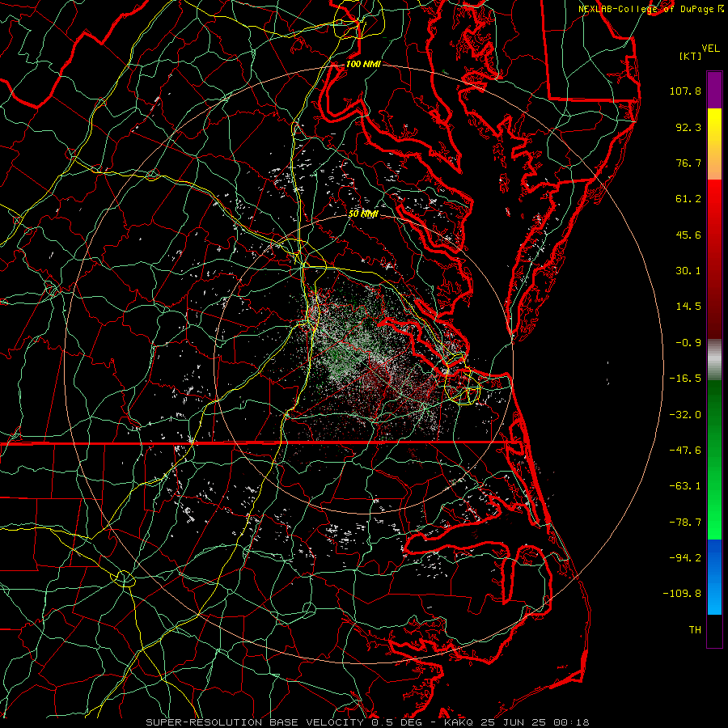The width and height of the screenshot is (728, 728).
Task: Select the -47.6 scale value
Action: click(685, 451)
